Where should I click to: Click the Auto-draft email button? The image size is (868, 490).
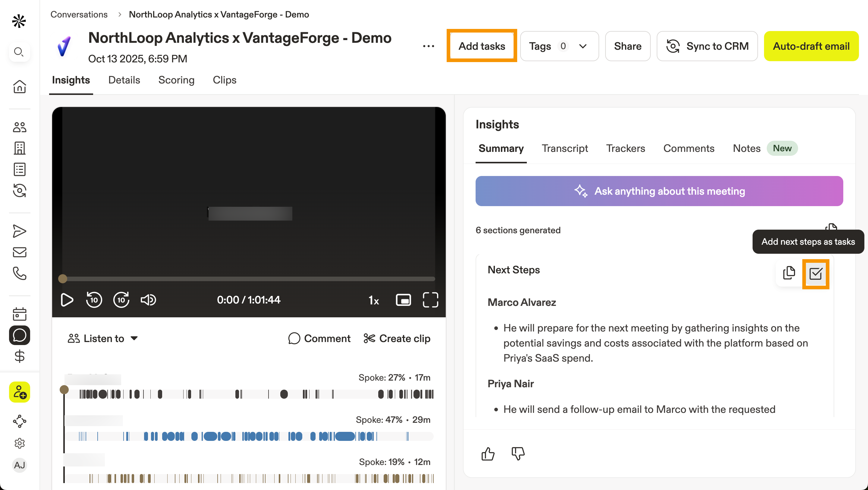pyautogui.click(x=811, y=46)
